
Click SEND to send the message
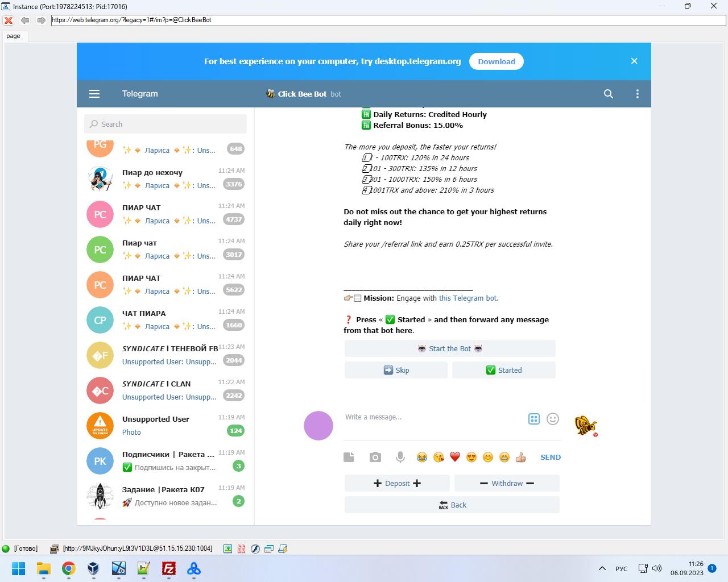(x=551, y=457)
